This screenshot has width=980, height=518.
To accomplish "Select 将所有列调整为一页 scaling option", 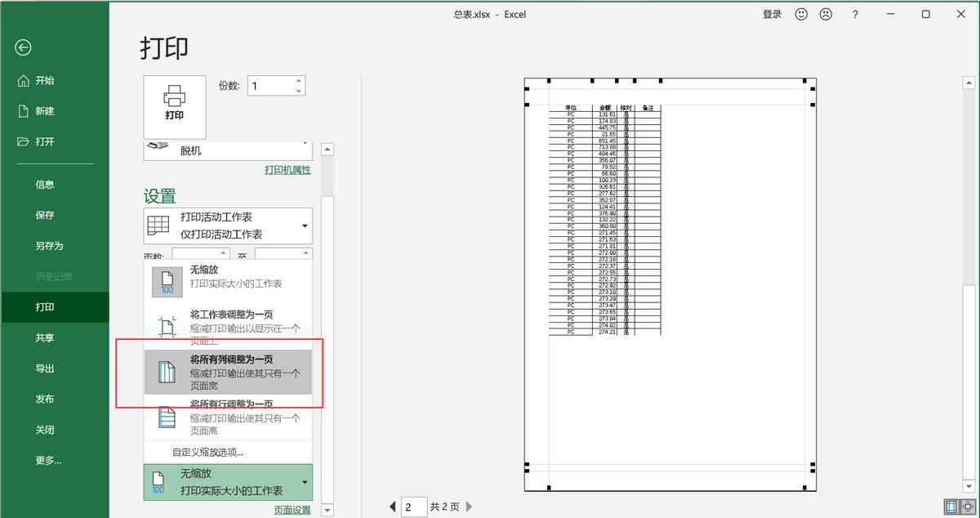I will [228, 373].
